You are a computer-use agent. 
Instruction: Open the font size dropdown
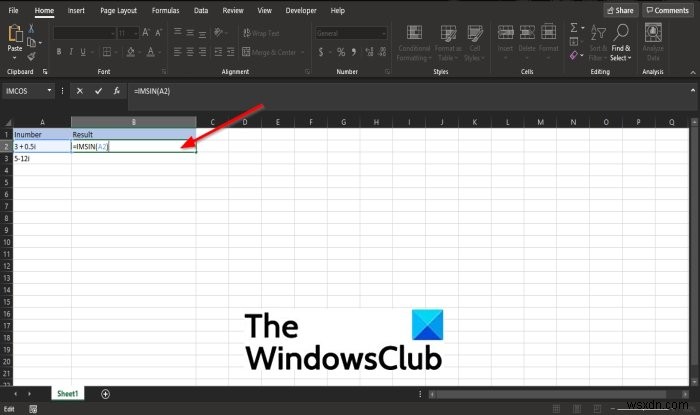[136, 33]
